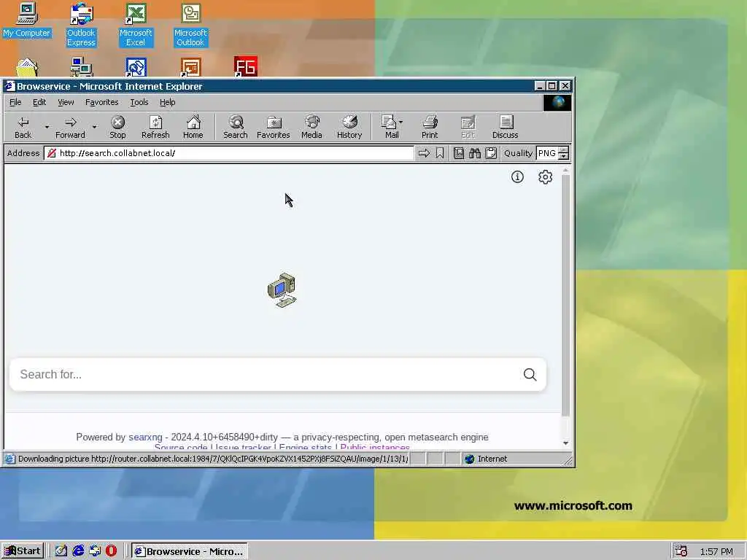Click the Discuss toolbar button

505,127
